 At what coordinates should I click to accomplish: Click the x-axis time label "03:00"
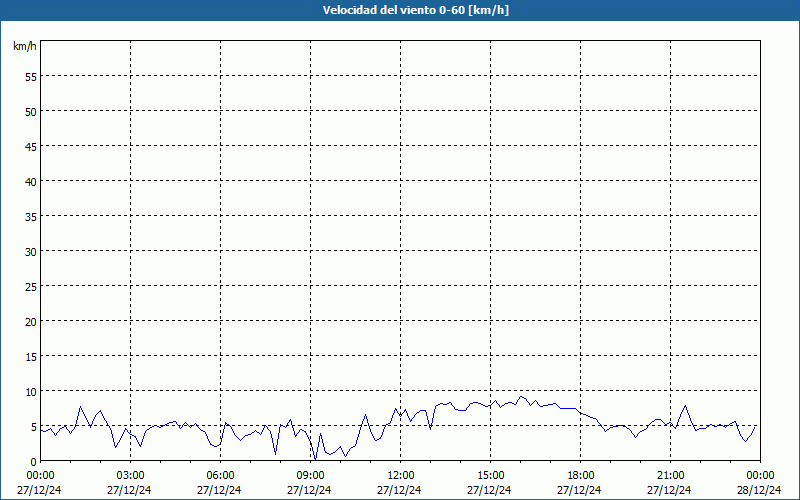coord(130,476)
